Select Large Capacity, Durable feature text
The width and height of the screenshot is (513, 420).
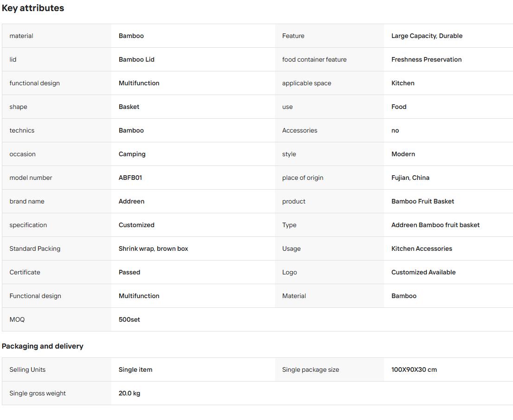point(427,36)
